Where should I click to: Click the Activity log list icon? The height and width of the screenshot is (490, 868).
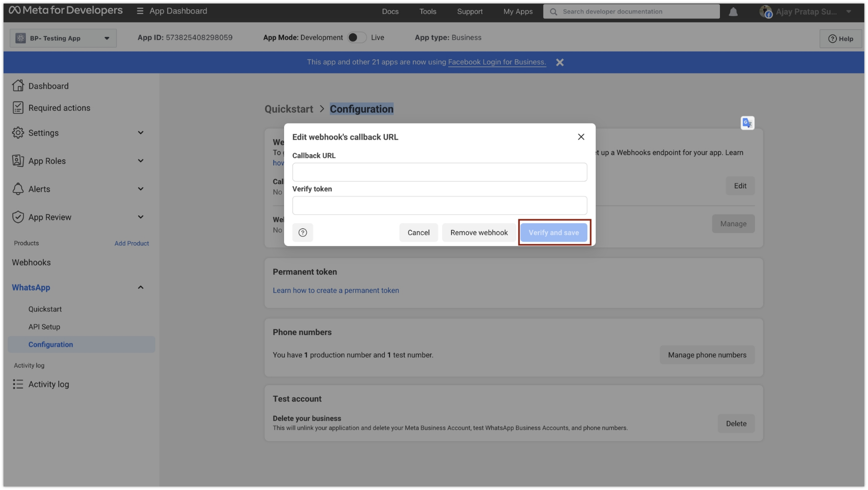(18, 384)
